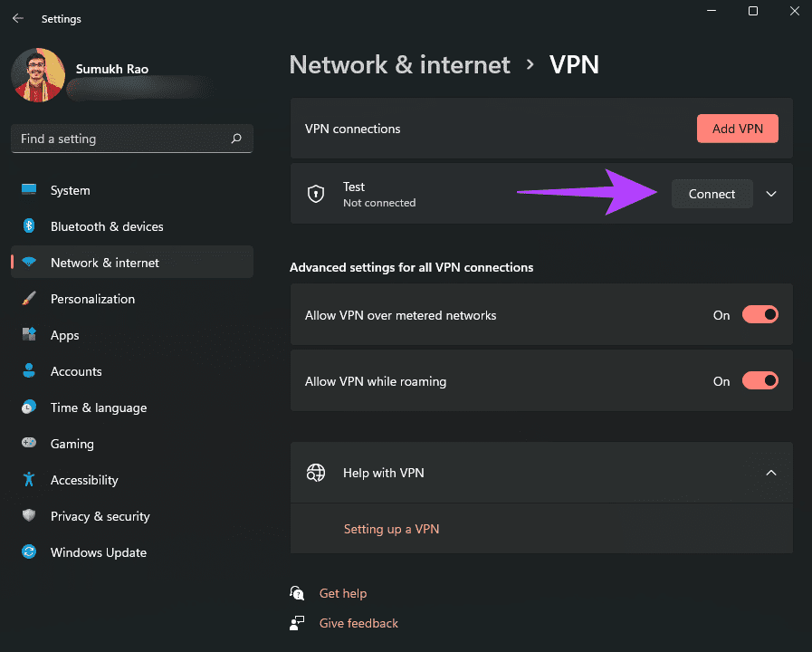The height and width of the screenshot is (652, 812).
Task: Connect to the Test VPN
Action: coord(712,194)
